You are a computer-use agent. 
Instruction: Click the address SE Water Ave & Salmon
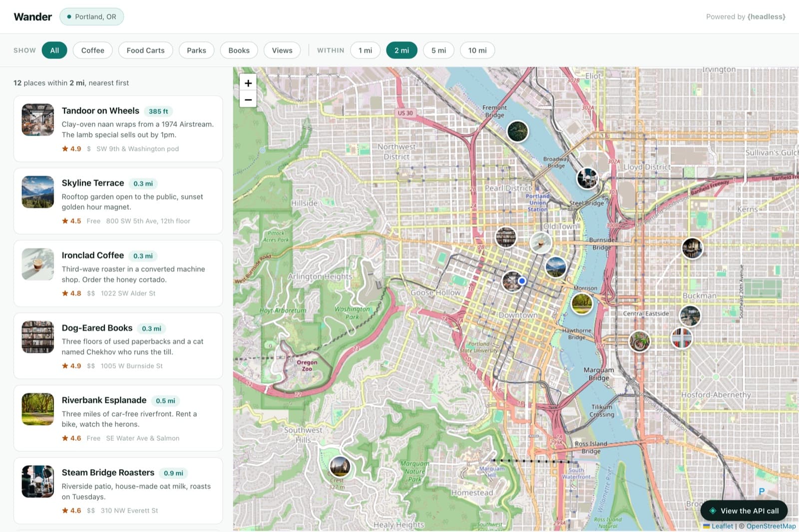click(x=142, y=438)
